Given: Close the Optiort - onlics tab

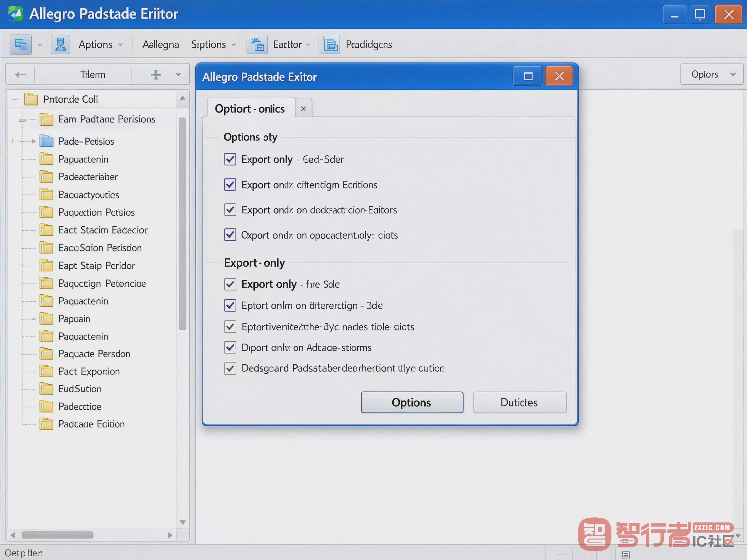Looking at the screenshot, I should tap(303, 109).
